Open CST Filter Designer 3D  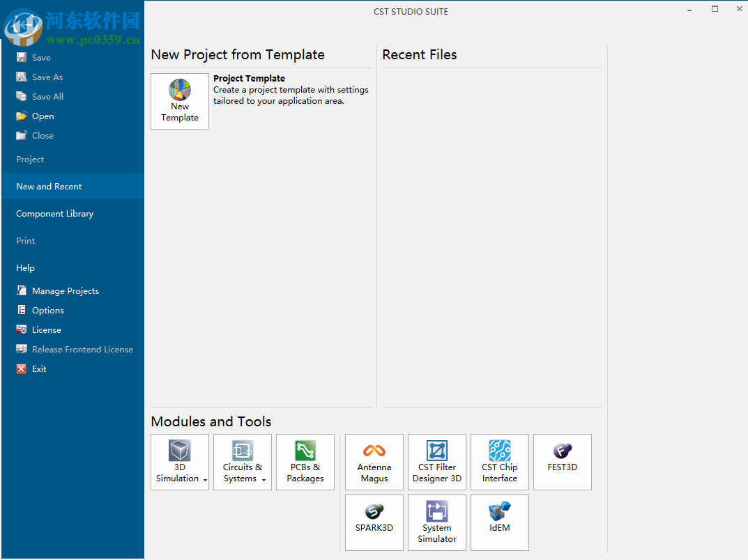(x=436, y=462)
